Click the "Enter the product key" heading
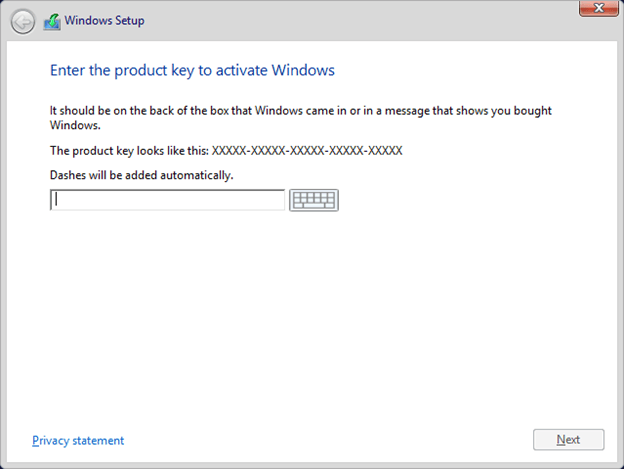This screenshot has width=624, height=469. tap(192, 71)
